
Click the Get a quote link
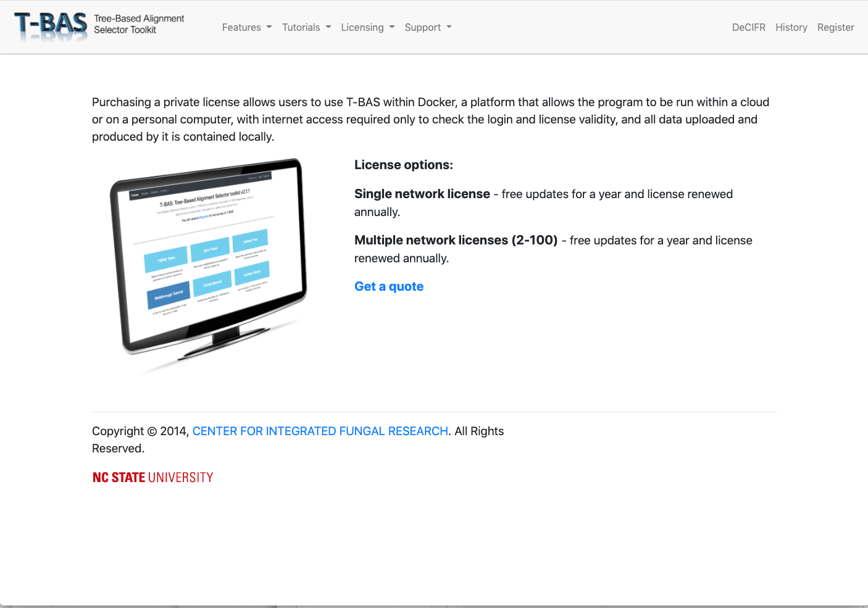[x=389, y=286]
